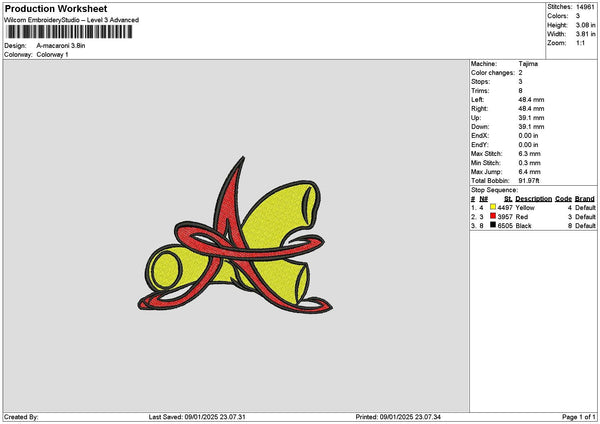Select Max Jump value '6.4 mm'
This screenshot has height=424, width=600.
[530, 172]
